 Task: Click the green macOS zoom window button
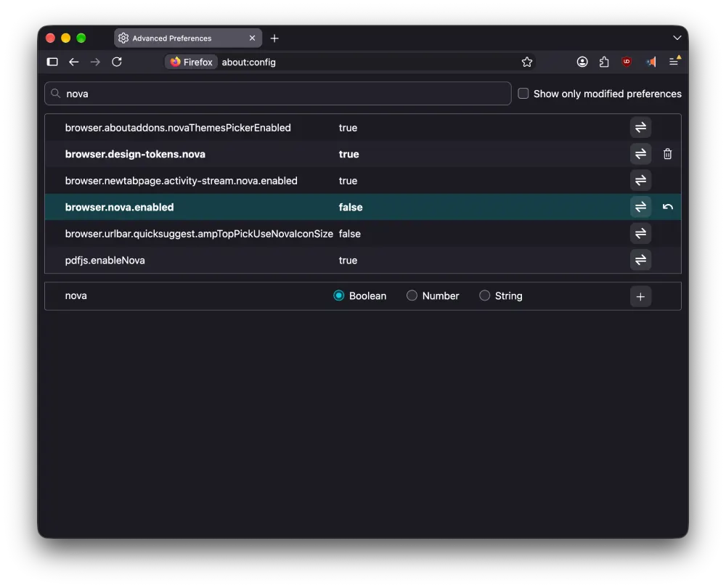81,38
